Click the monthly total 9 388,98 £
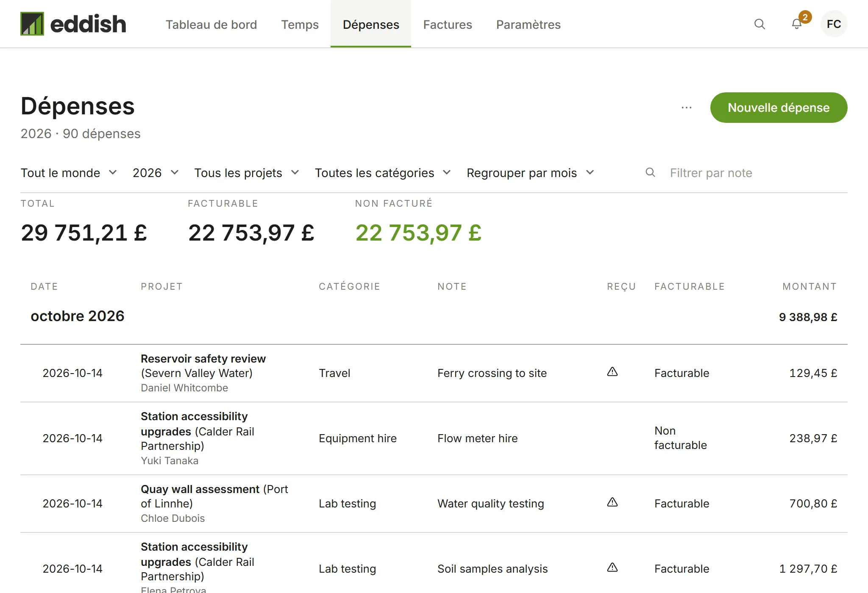Screen dimensions: 868x593 click(808, 317)
